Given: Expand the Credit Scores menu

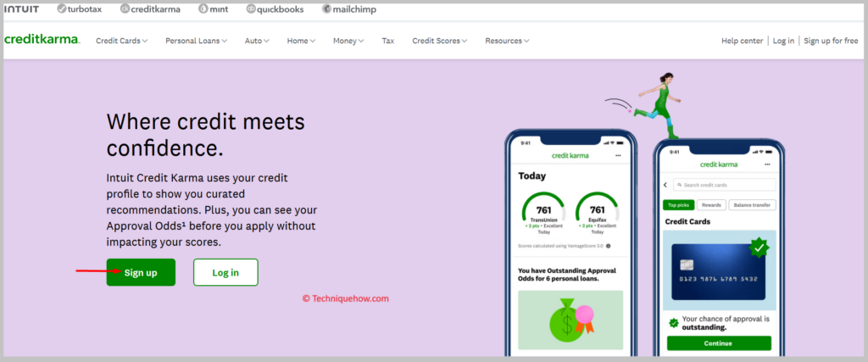Looking at the screenshot, I should tap(440, 41).
